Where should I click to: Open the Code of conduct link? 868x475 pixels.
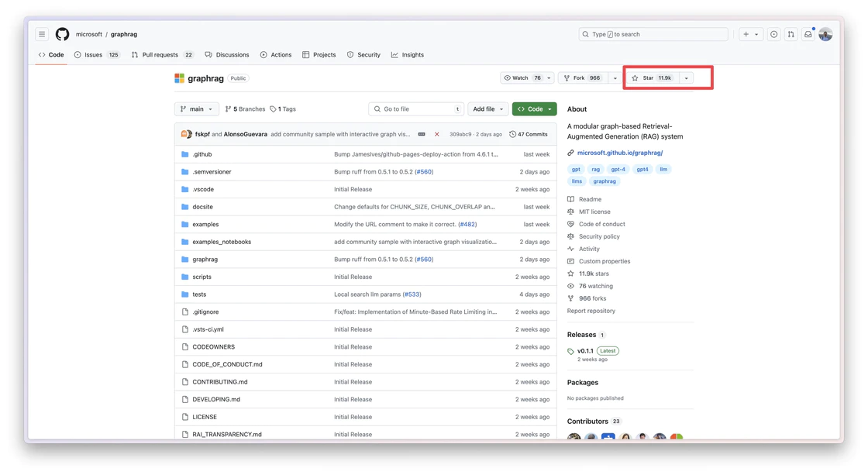click(601, 224)
